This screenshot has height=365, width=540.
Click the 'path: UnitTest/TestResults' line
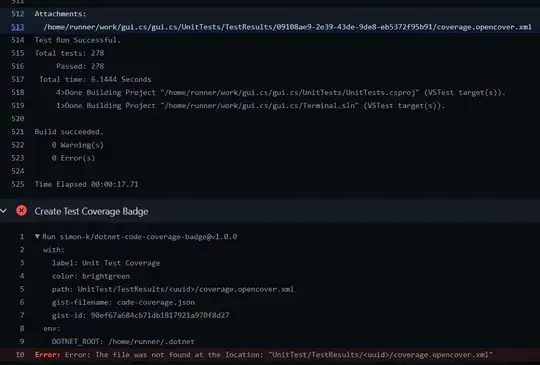173,289
